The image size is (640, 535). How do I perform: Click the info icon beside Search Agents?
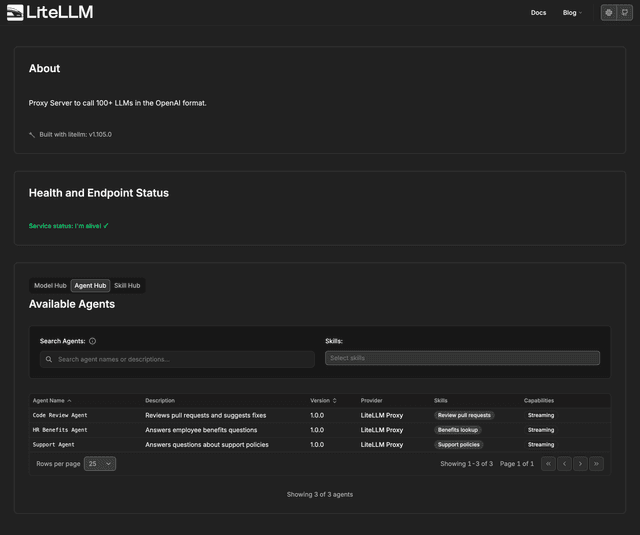93,341
